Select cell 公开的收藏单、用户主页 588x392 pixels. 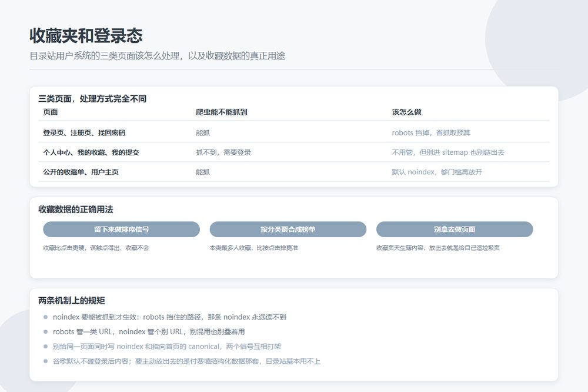click(81, 172)
